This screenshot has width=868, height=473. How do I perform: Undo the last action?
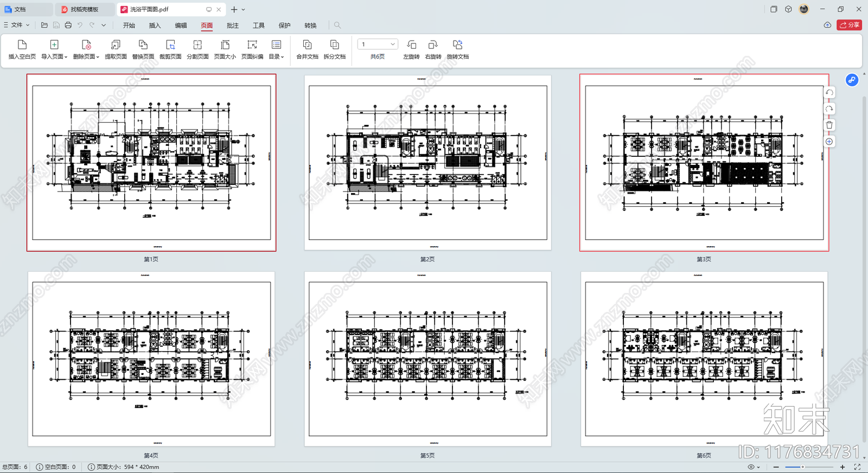[80, 25]
